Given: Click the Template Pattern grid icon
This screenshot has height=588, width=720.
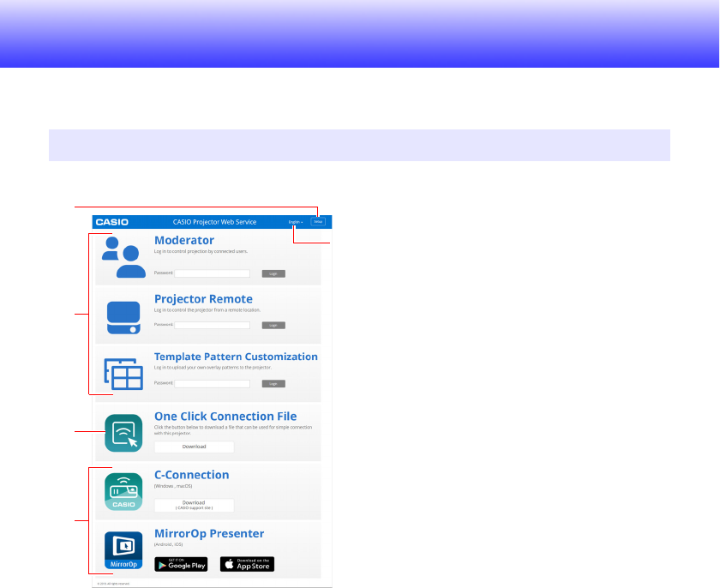Looking at the screenshot, I should pyautogui.click(x=123, y=374).
